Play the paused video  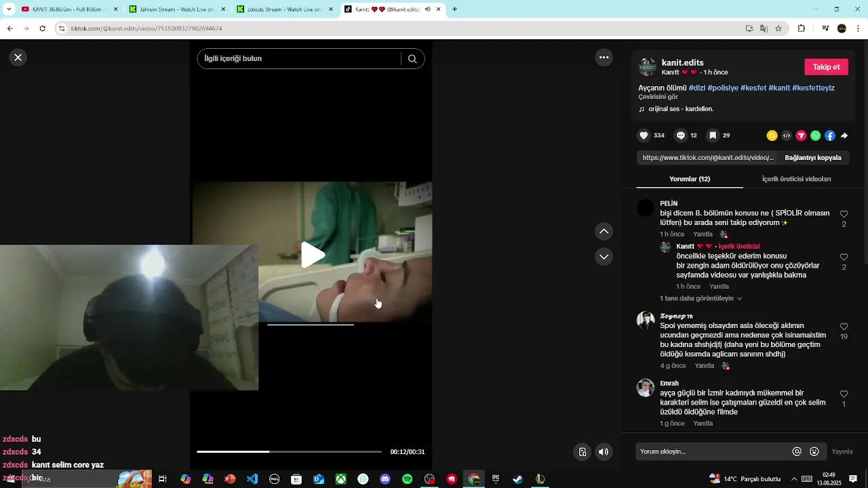(x=313, y=255)
